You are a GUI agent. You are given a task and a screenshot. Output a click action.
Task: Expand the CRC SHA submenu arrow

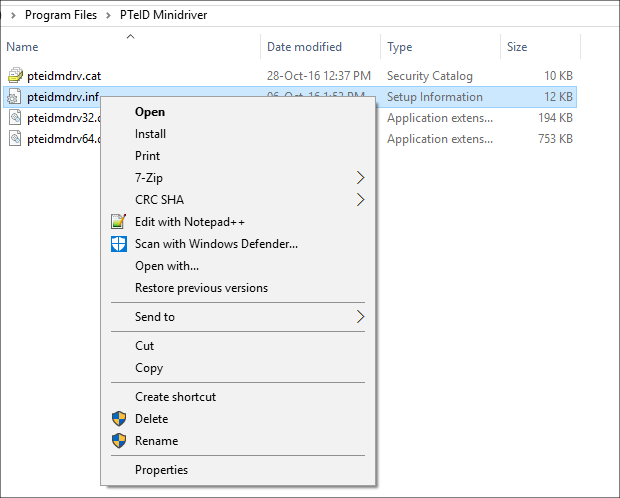[x=360, y=200]
